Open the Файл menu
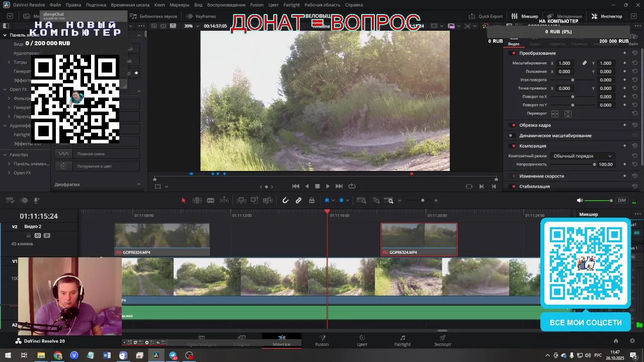Viewport: 644px width, 362px height. point(55,5)
